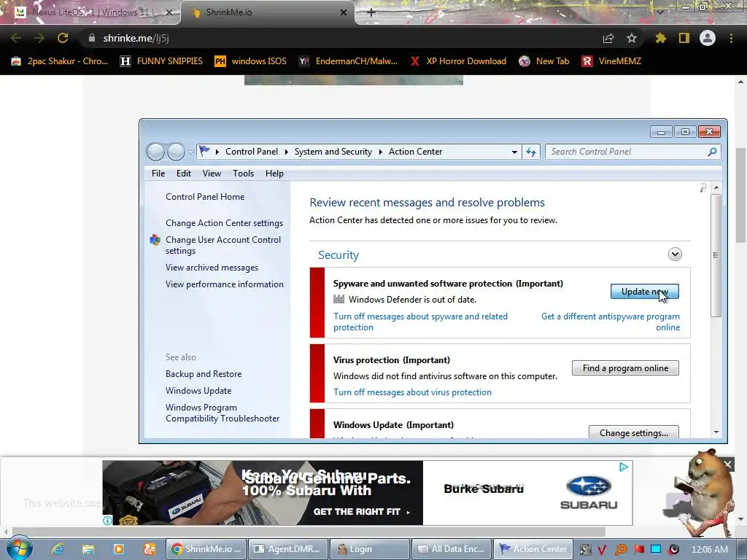Viewport: 747px width, 560px height.
Task: Click the Control Panel refresh button
Action: (531, 152)
